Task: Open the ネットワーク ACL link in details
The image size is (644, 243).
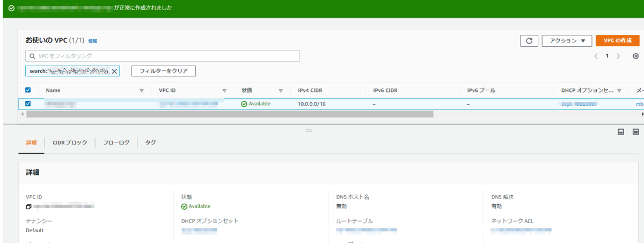Action: 521,230
